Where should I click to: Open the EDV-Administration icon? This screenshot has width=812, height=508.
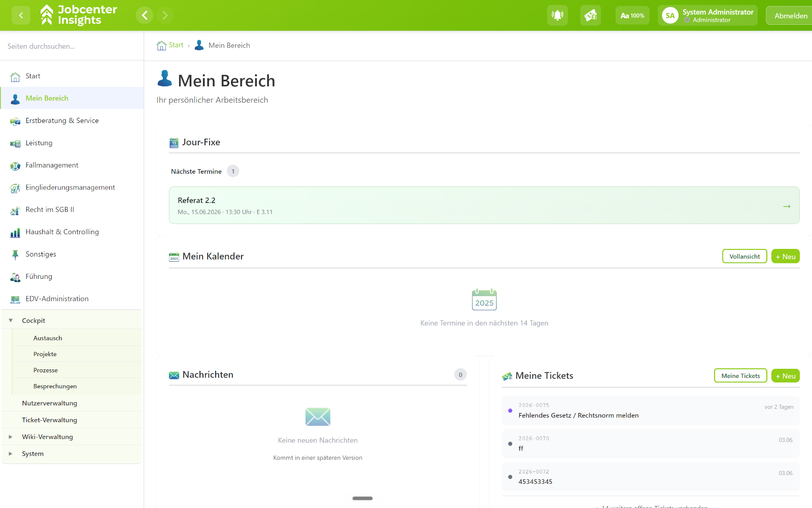(x=15, y=299)
